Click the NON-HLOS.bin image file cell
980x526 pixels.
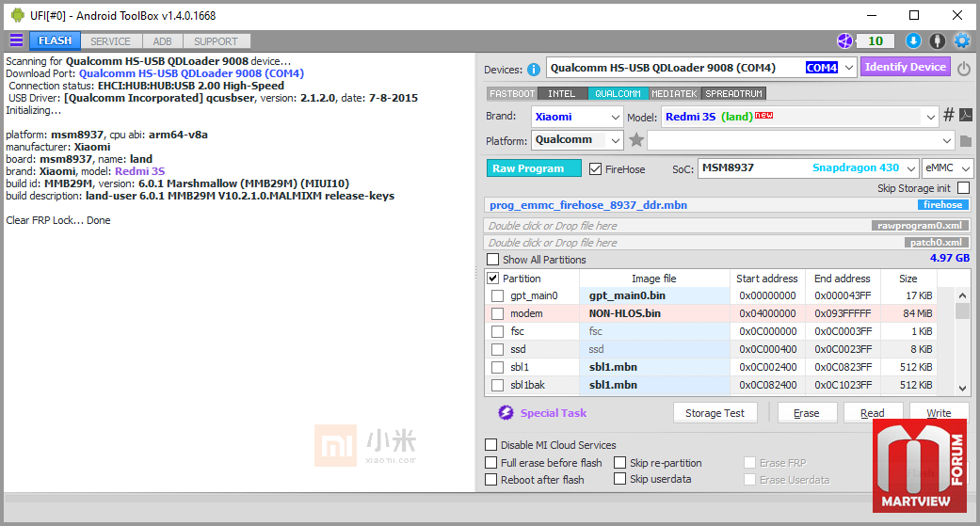[654, 313]
